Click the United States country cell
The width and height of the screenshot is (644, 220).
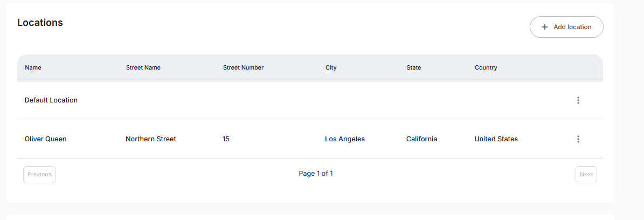pos(496,139)
